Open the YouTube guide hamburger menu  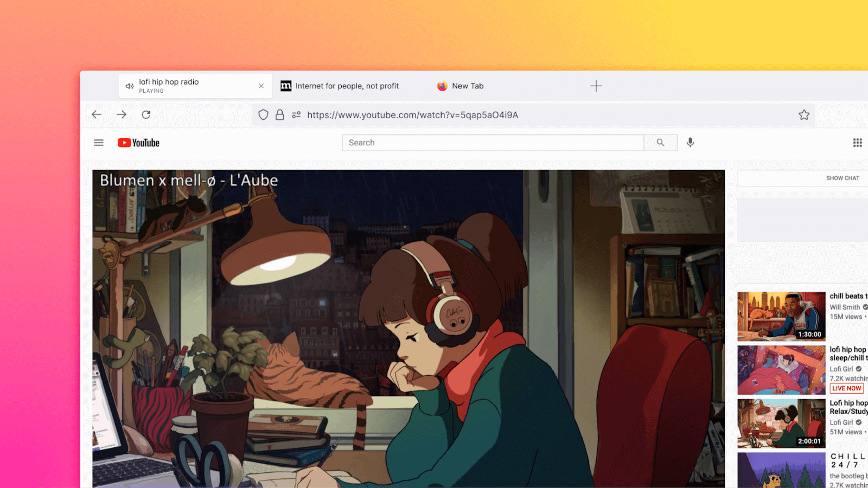coord(98,142)
